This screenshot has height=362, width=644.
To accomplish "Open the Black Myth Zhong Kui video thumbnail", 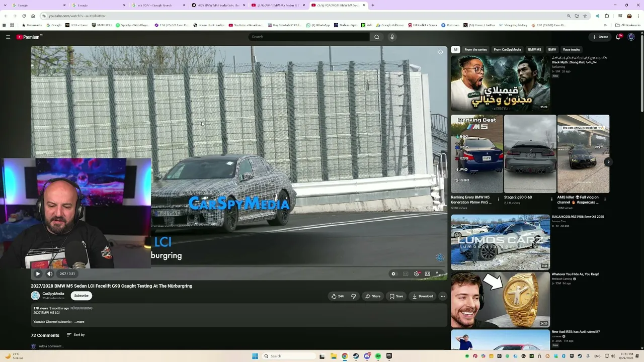I will click(500, 83).
